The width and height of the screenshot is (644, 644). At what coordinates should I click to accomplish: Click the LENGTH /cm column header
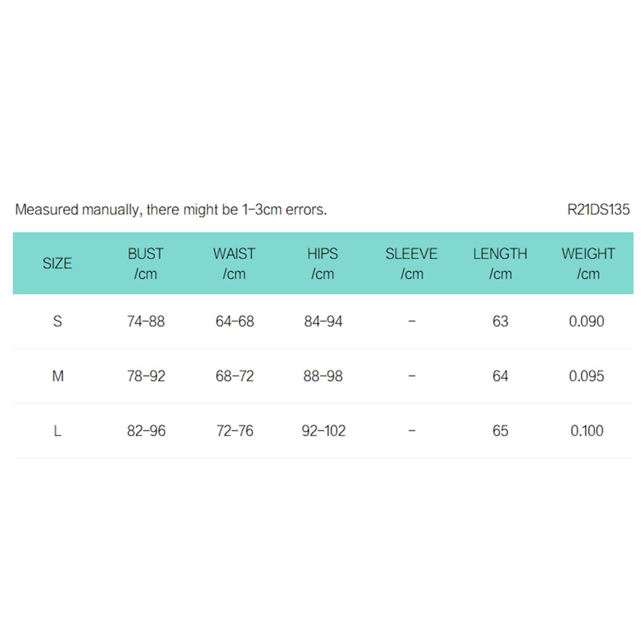pos(500,264)
